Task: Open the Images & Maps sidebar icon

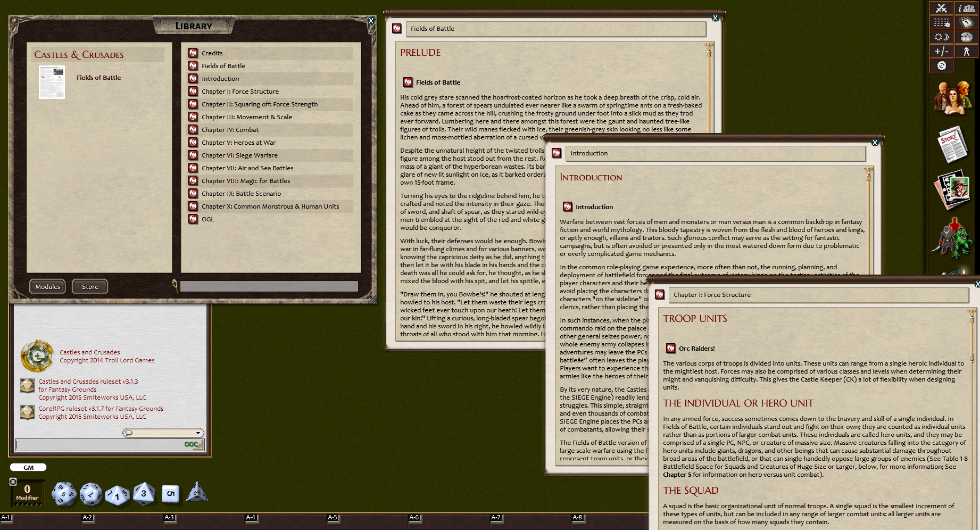Action: pyautogui.click(x=954, y=189)
